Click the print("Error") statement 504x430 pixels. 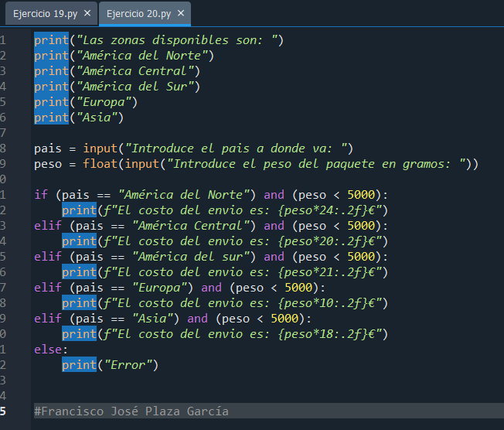[x=110, y=365]
